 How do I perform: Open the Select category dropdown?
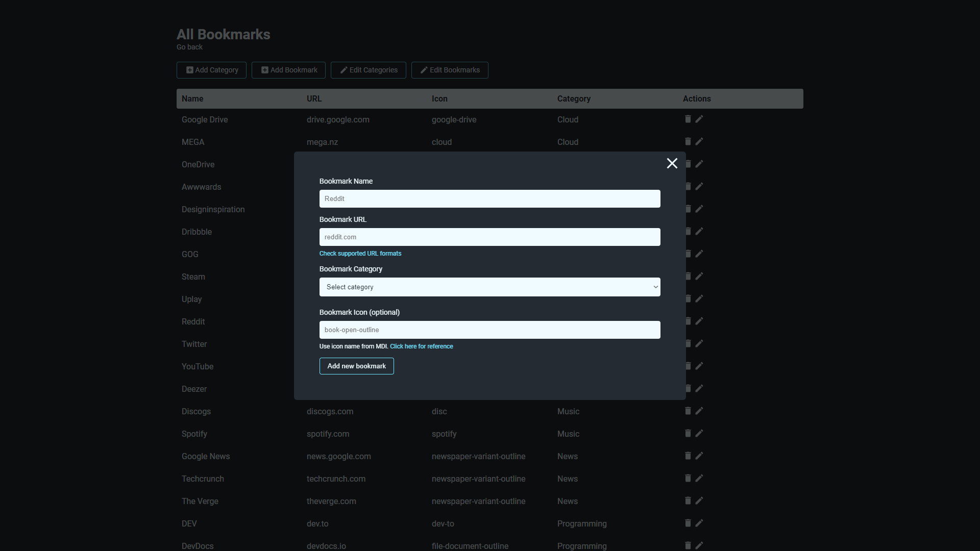click(489, 287)
